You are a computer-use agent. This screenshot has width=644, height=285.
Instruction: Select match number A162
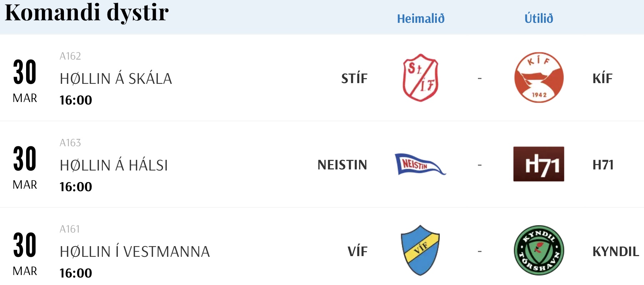(70, 56)
